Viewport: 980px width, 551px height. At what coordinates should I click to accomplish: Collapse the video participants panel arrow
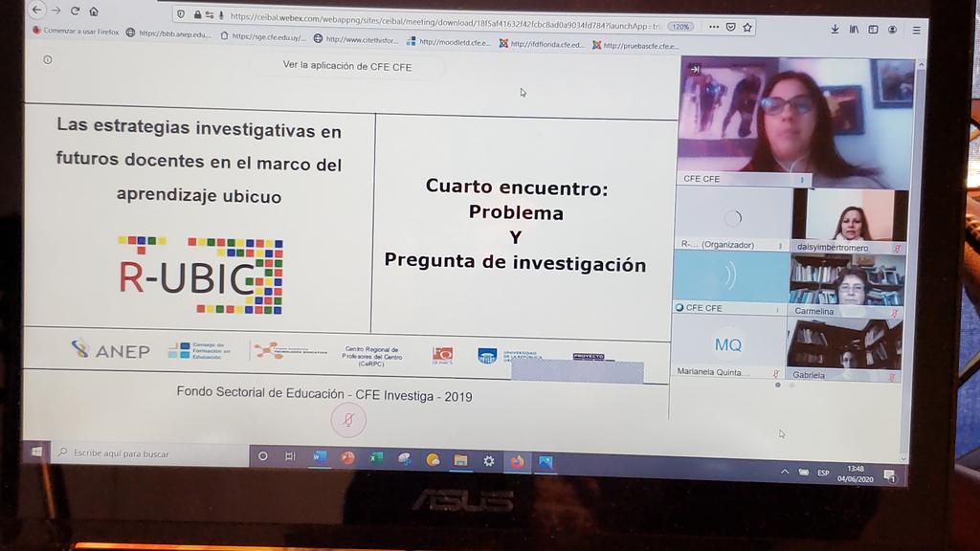pos(695,69)
